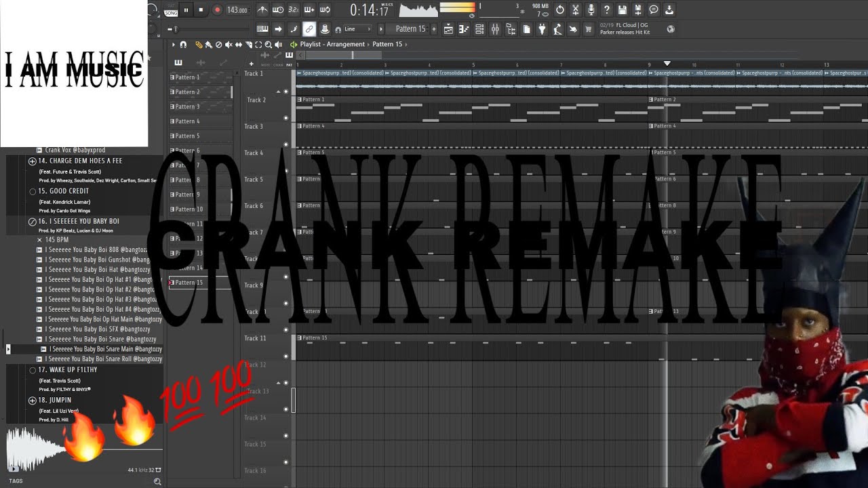The width and height of the screenshot is (868, 488).
Task: Toggle wait for input to start playing
Action: pyautogui.click(x=278, y=9)
